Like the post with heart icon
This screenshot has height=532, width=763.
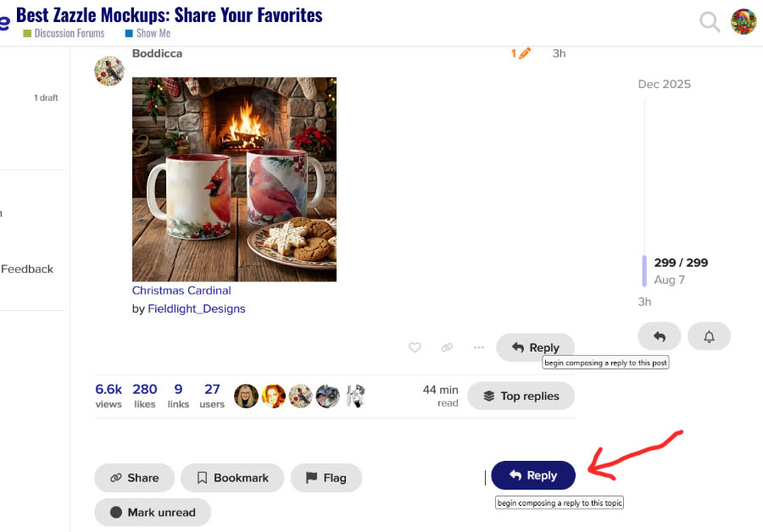click(415, 347)
